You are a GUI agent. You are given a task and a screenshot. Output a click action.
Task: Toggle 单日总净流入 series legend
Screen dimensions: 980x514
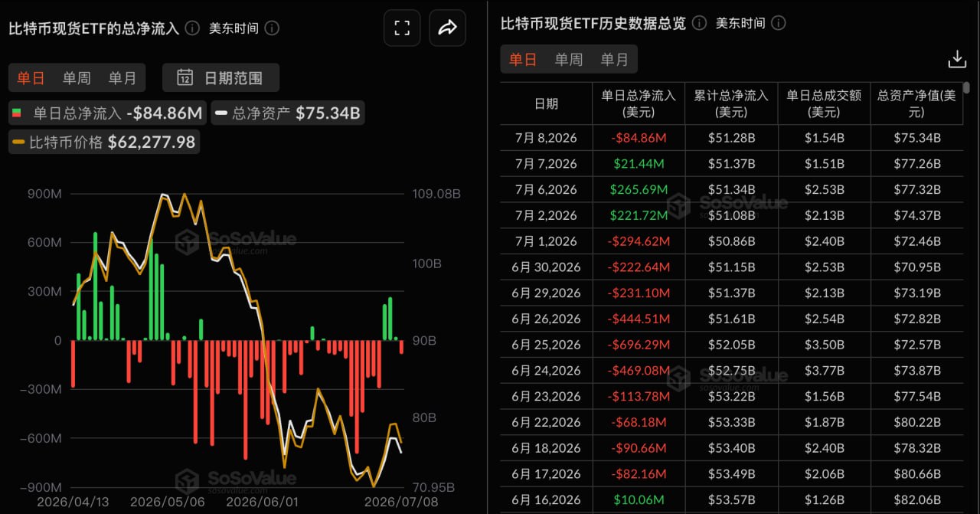106,113
